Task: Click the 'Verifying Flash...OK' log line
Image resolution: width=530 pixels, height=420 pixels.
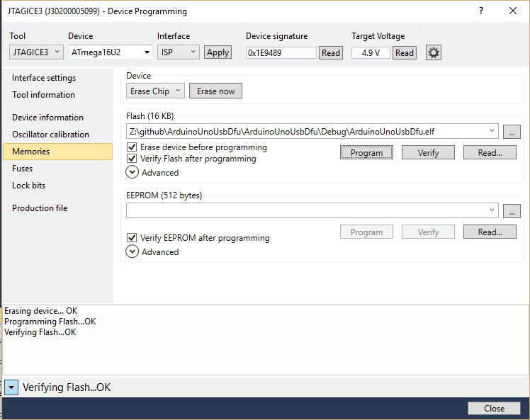Action: 40,332
